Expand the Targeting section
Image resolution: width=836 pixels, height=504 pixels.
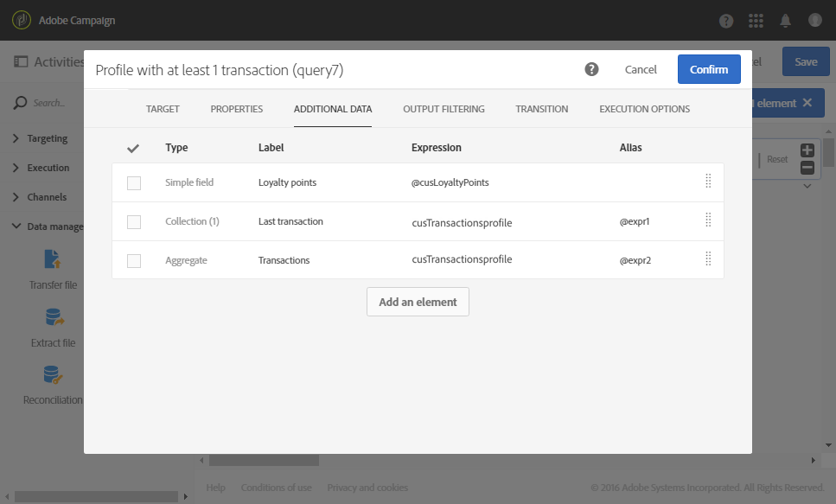click(x=48, y=138)
